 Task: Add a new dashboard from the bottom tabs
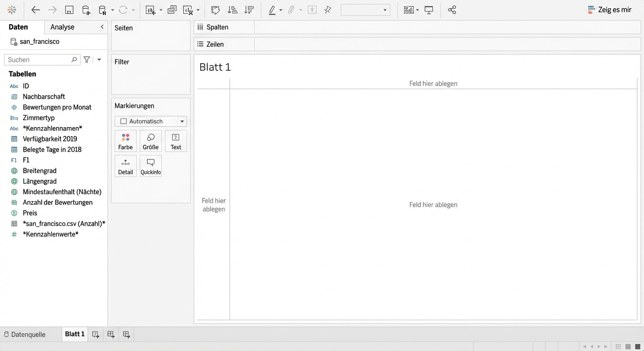tap(111, 335)
